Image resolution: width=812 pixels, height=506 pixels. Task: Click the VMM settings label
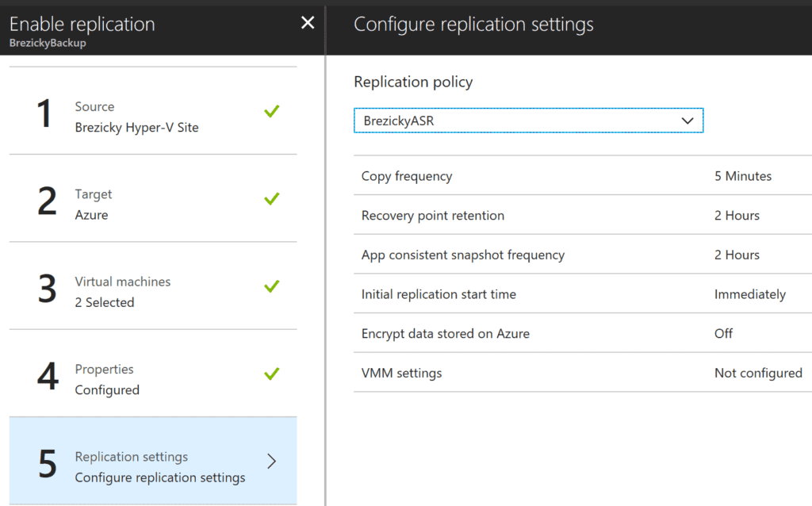[x=401, y=373]
